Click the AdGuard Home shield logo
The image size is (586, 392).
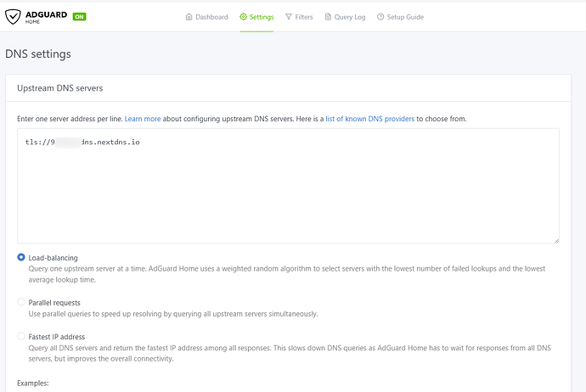coord(14,16)
